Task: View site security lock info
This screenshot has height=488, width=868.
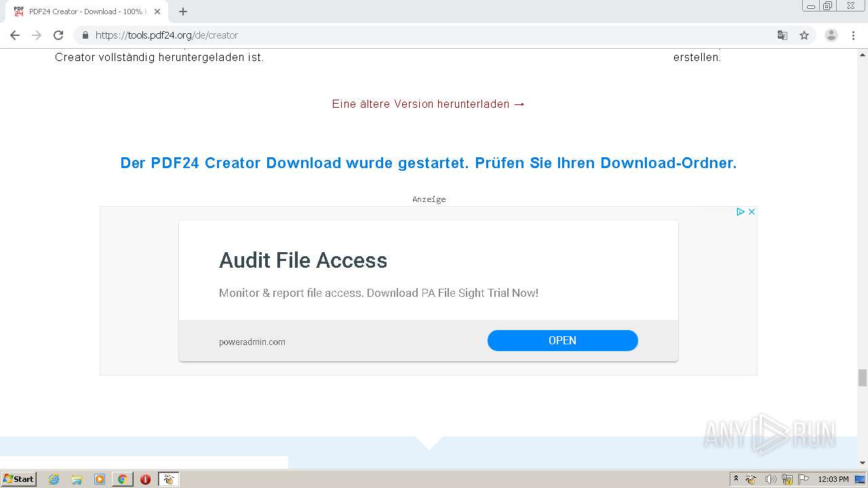Action: 85,35
